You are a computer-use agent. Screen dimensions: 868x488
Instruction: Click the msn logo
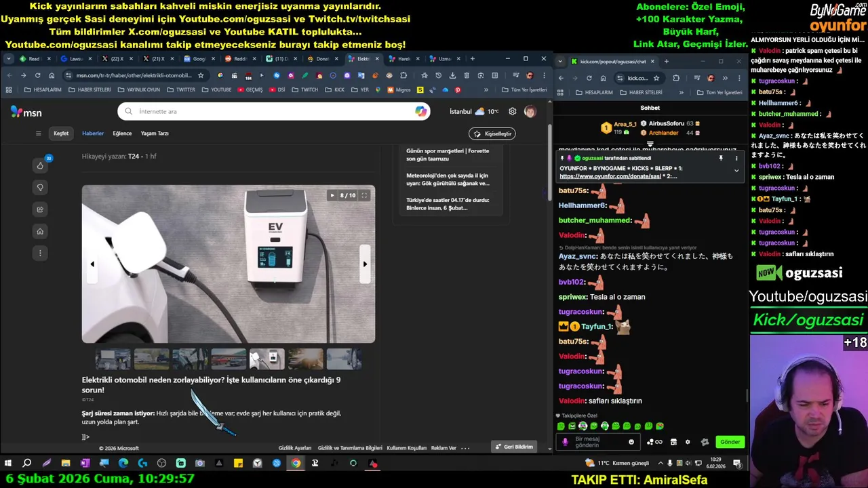coord(26,113)
